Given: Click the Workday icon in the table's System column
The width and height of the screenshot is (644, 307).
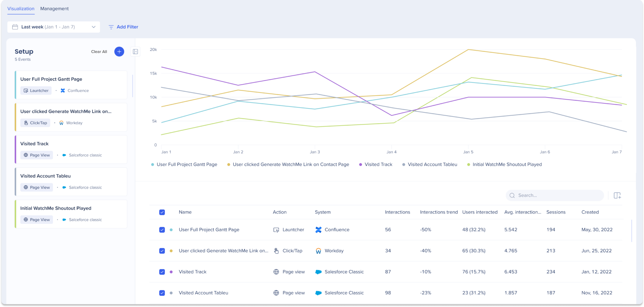Looking at the screenshot, I should (x=318, y=251).
